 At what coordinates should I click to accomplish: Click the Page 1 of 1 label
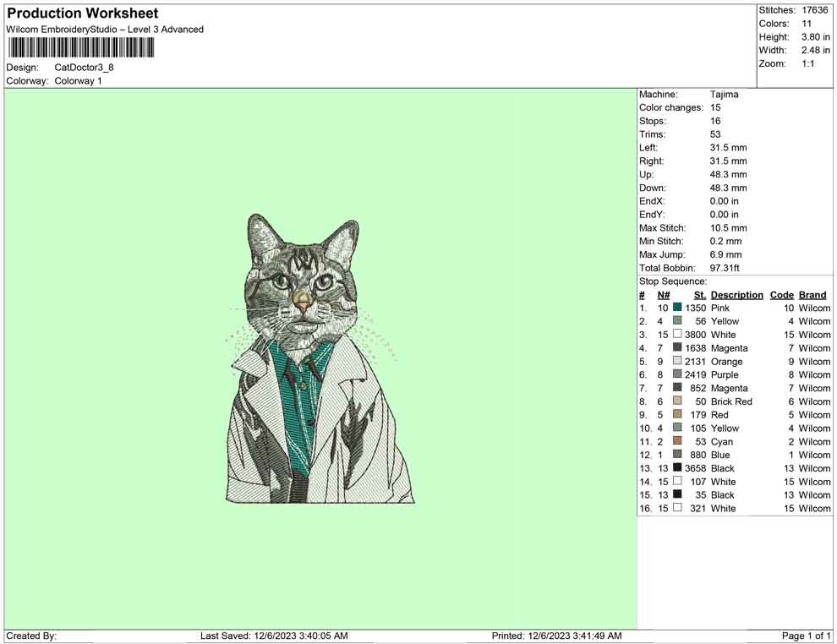(805, 636)
